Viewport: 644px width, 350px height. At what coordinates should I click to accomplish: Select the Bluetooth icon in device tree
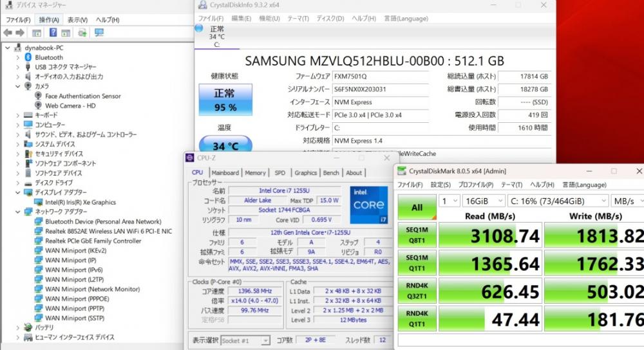click(x=28, y=57)
